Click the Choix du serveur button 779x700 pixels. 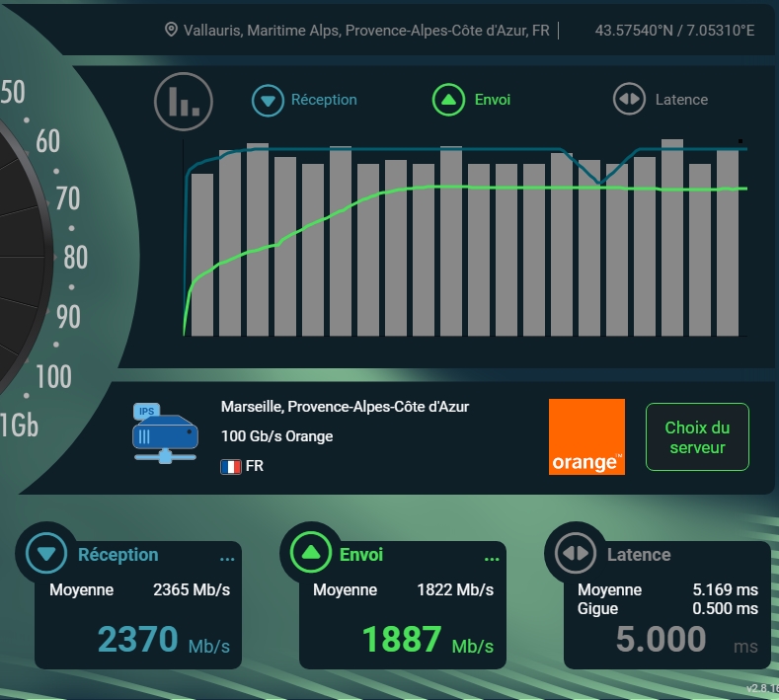[697, 437]
